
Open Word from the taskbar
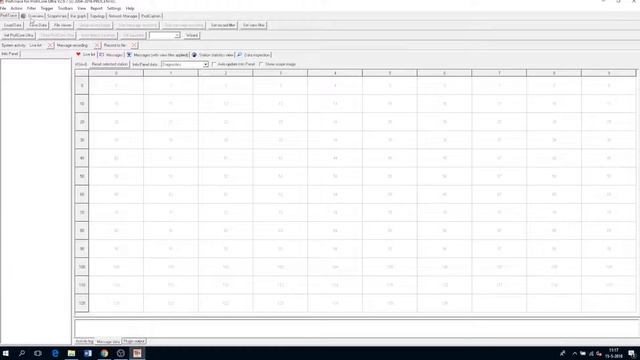pyautogui.click(x=88, y=353)
